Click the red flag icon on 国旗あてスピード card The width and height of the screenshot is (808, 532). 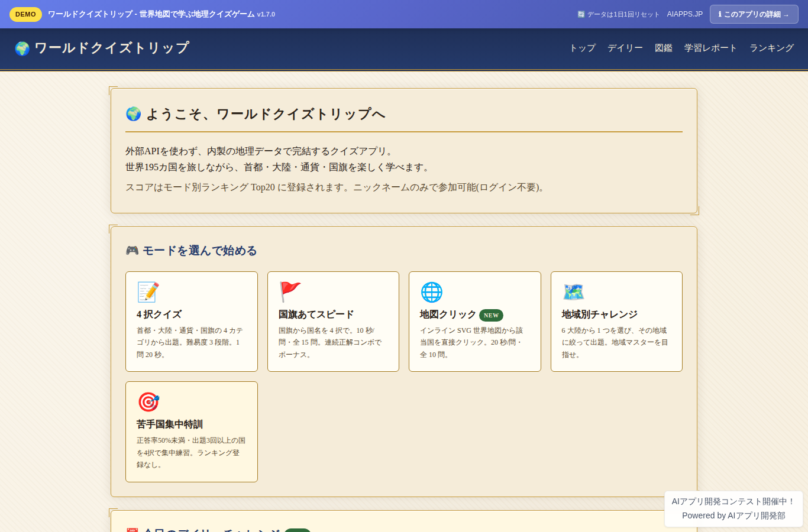click(290, 292)
